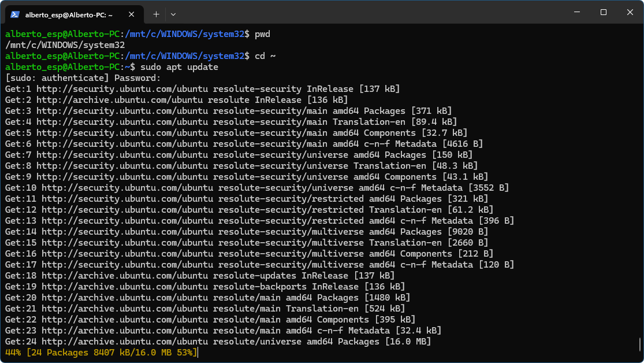Expand the new tab profile dropdown

pos(173,14)
